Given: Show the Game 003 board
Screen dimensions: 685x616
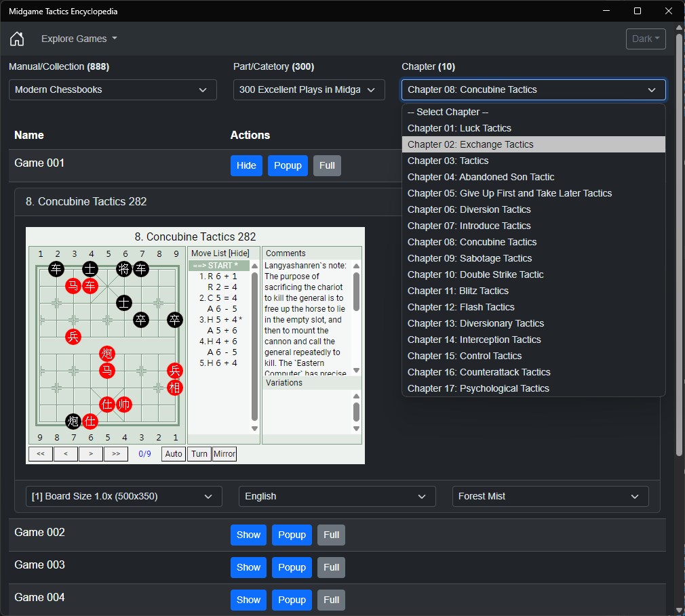Looking at the screenshot, I should pyautogui.click(x=249, y=567).
